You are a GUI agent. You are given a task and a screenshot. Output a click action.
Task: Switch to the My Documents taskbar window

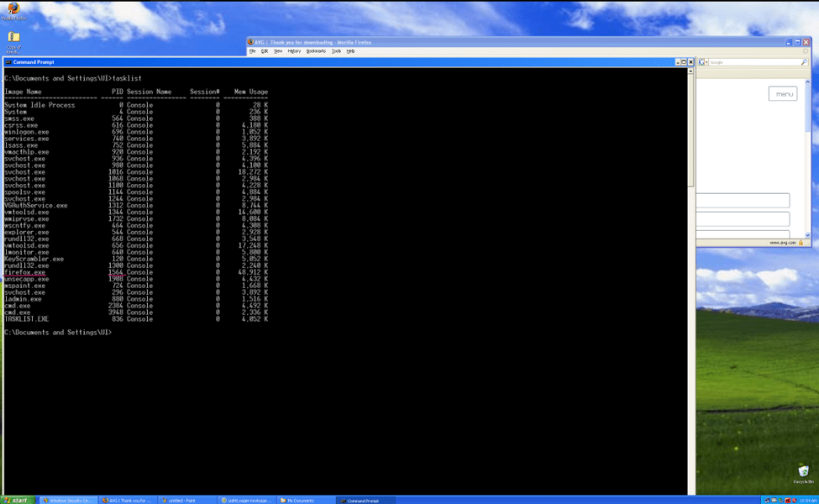point(304,500)
